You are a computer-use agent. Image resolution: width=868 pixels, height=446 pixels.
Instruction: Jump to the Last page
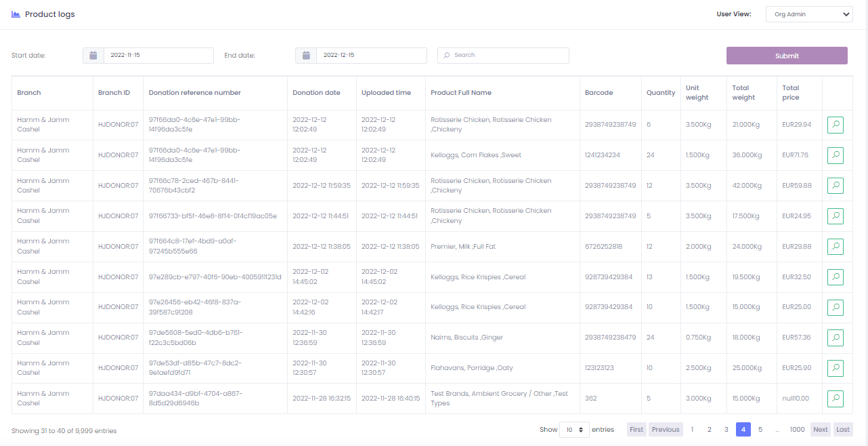pos(843,430)
